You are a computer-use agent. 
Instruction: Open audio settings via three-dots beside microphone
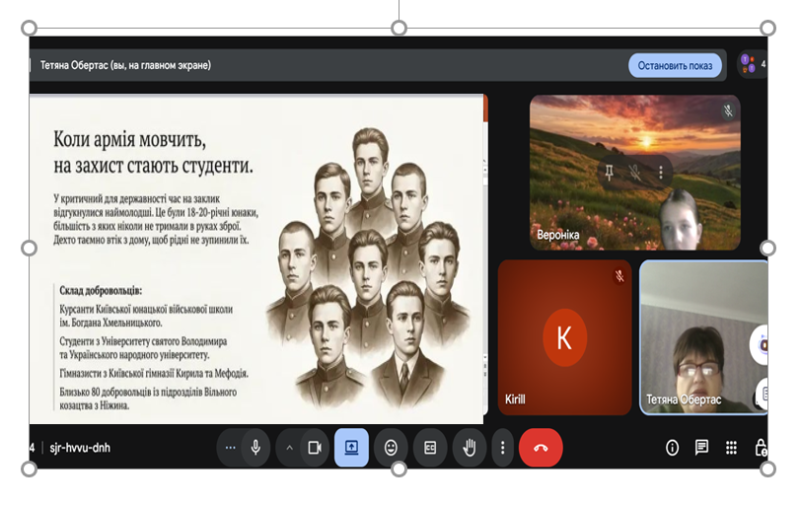click(231, 448)
